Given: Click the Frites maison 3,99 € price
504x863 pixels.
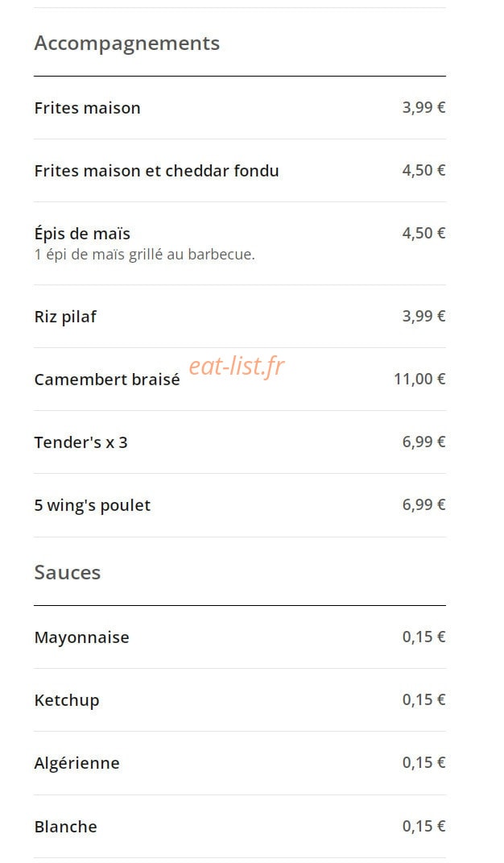Looking at the screenshot, I should tap(423, 107).
